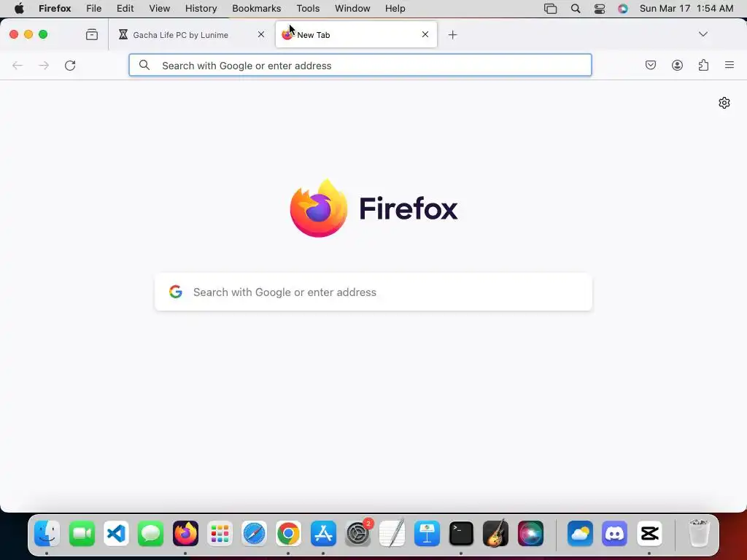The width and height of the screenshot is (747, 560).
Task: Focus the address bar search field
Action: click(360, 65)
